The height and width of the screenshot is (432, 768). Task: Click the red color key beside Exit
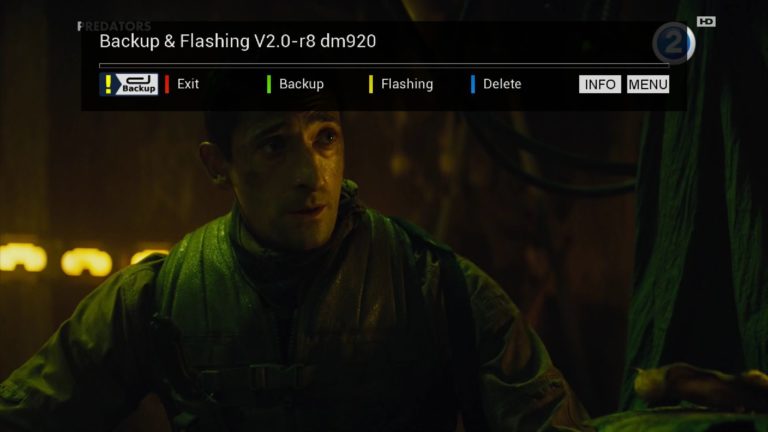[167, 84]
